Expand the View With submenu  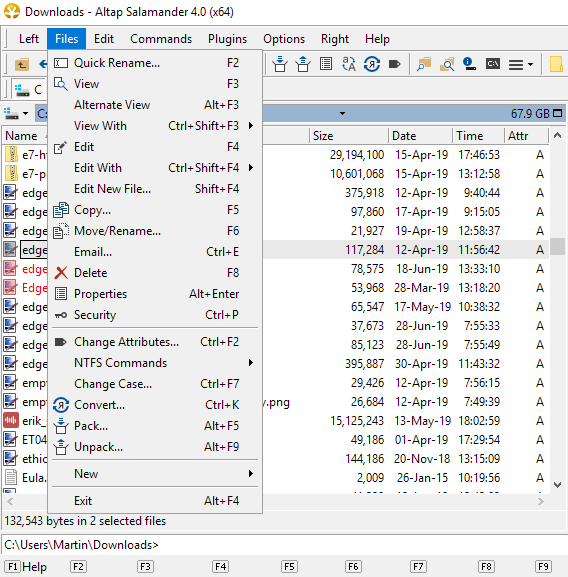coord(251,125)
